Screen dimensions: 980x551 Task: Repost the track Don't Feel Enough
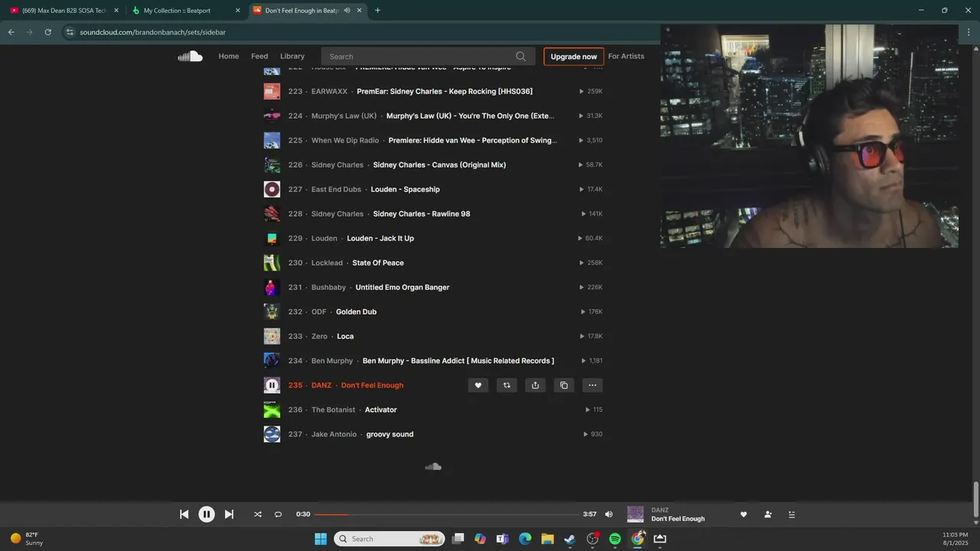click(506, 385)
